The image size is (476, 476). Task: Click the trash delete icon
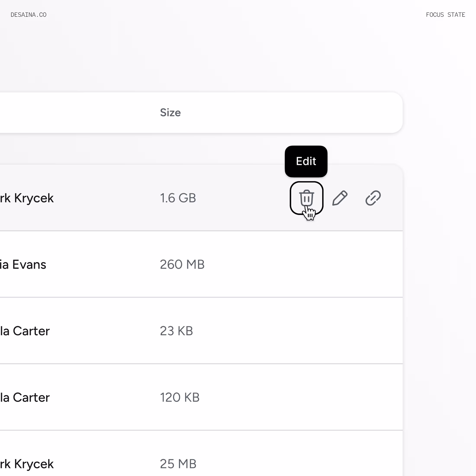306,198
